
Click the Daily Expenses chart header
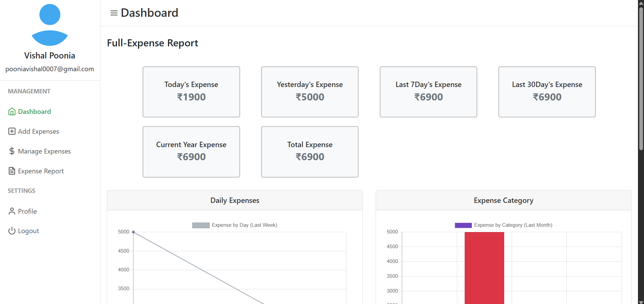pyautogui.click(x=235, y=201)
